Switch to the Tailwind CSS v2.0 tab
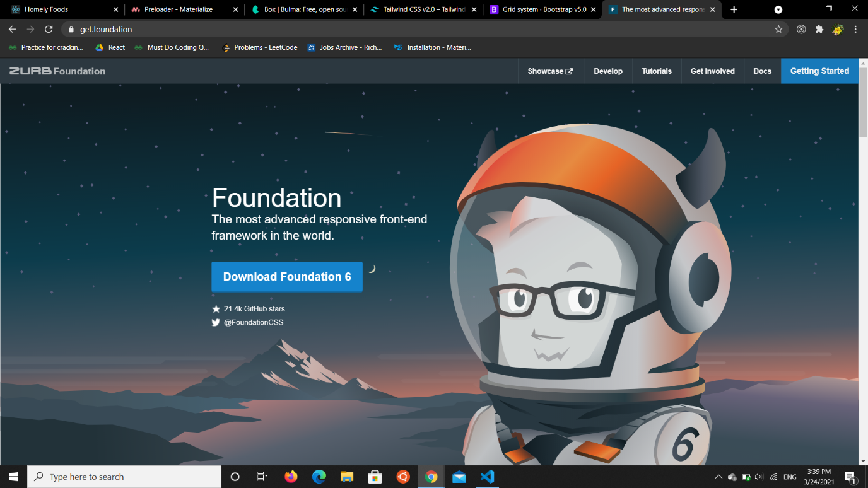The width and height of the screenshot is (868, 488). pyautogui.click(x=423, y=9)
